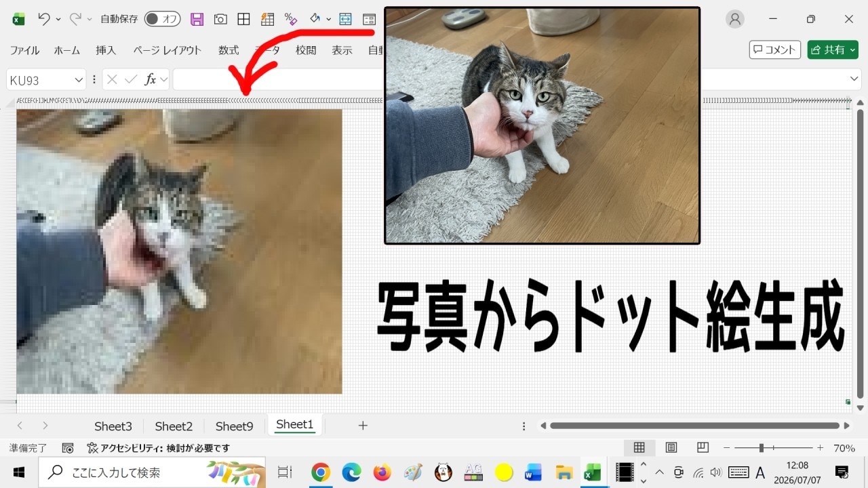This screenshot has width=868, height=488.
Task: Switch to the 挿入 ribbon tab
Action: point(106,50)
